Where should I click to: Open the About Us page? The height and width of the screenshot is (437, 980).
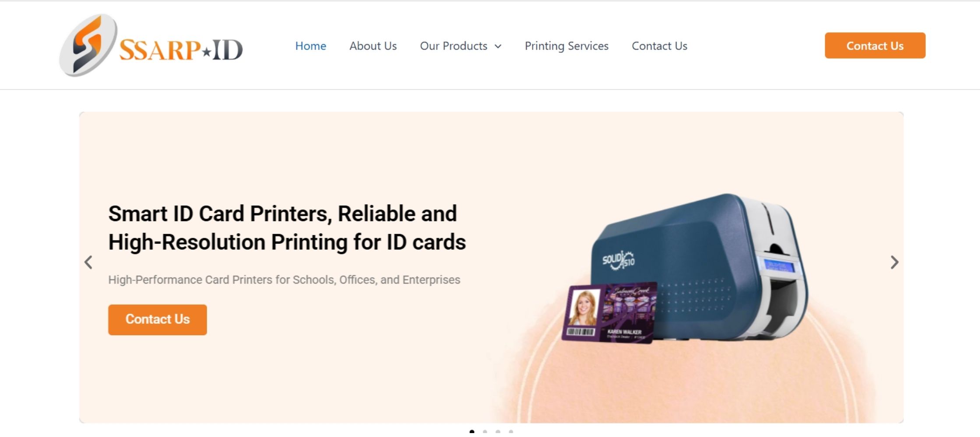point(373,46)
